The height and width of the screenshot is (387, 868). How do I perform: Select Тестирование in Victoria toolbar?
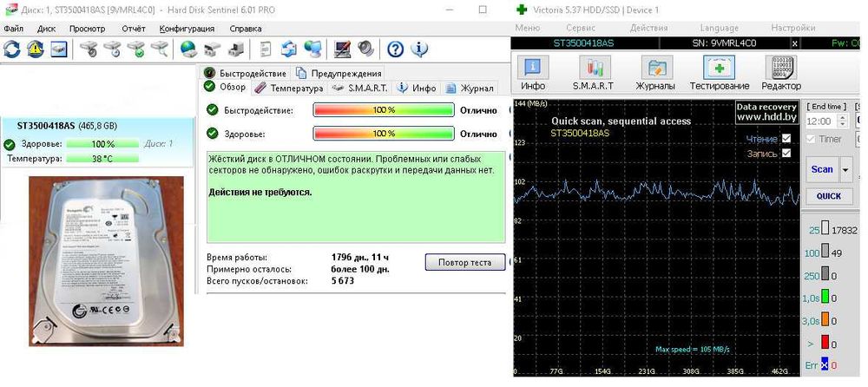(719, 73)
